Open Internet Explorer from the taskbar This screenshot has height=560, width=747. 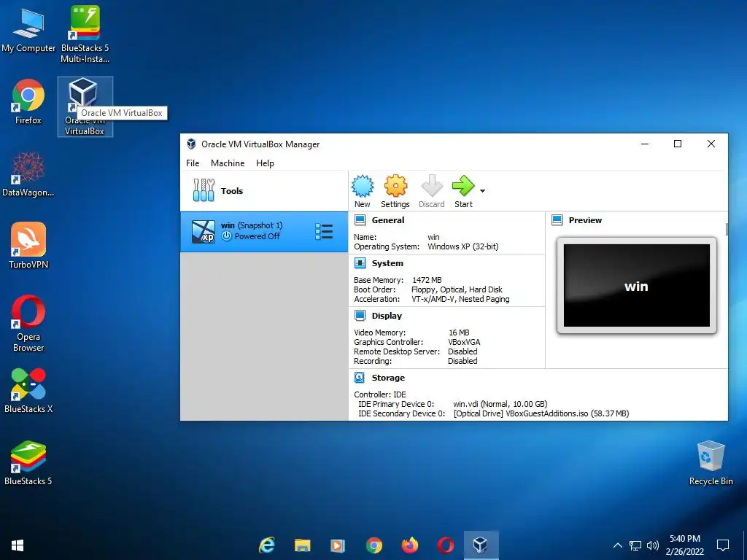pos(267,545)
